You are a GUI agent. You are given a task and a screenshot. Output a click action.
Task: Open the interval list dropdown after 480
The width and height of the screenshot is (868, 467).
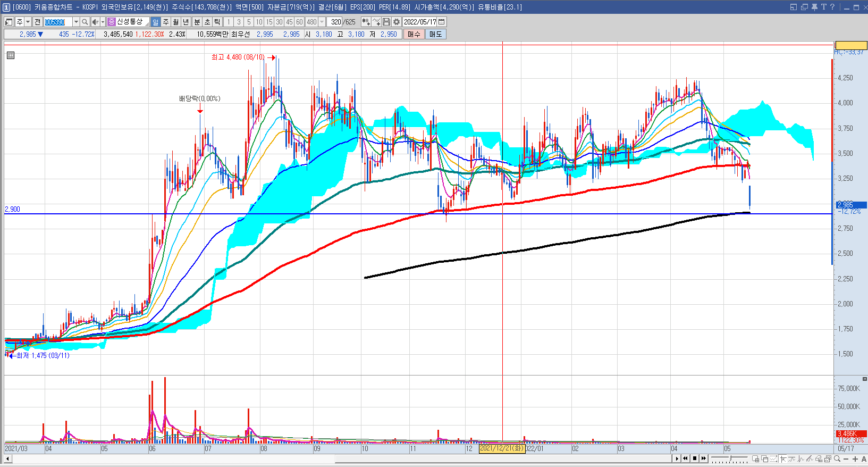[x=322, y=22]
